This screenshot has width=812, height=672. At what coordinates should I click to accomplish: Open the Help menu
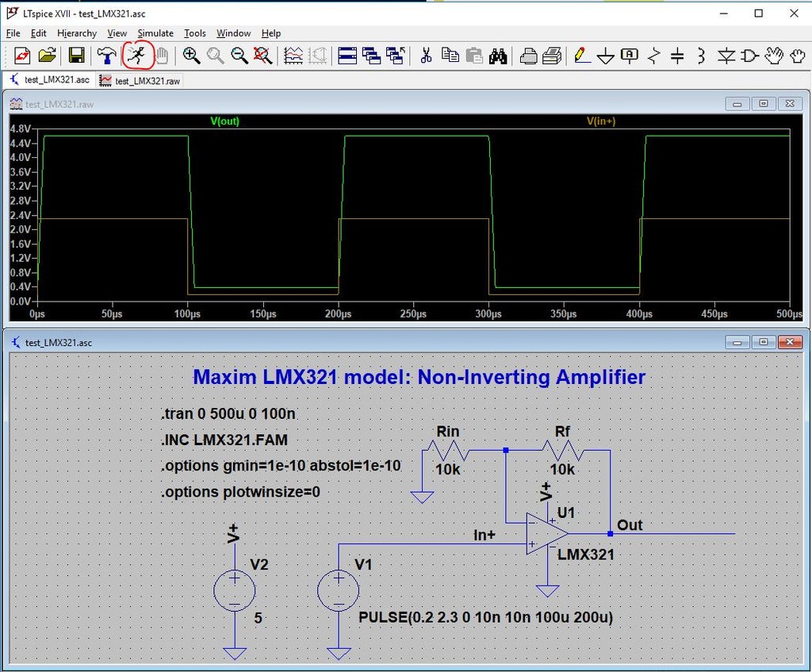(x=271, y=33)
